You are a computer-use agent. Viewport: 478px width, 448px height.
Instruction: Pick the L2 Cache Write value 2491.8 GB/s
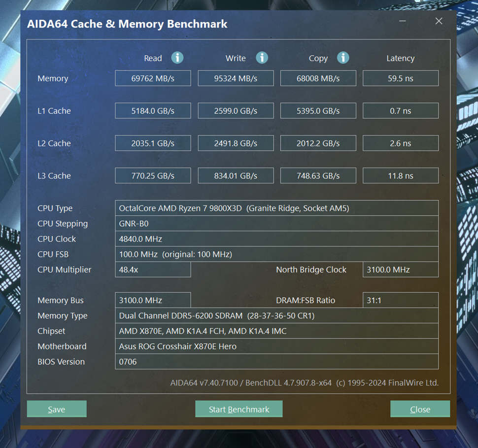[x=236, y=143]
